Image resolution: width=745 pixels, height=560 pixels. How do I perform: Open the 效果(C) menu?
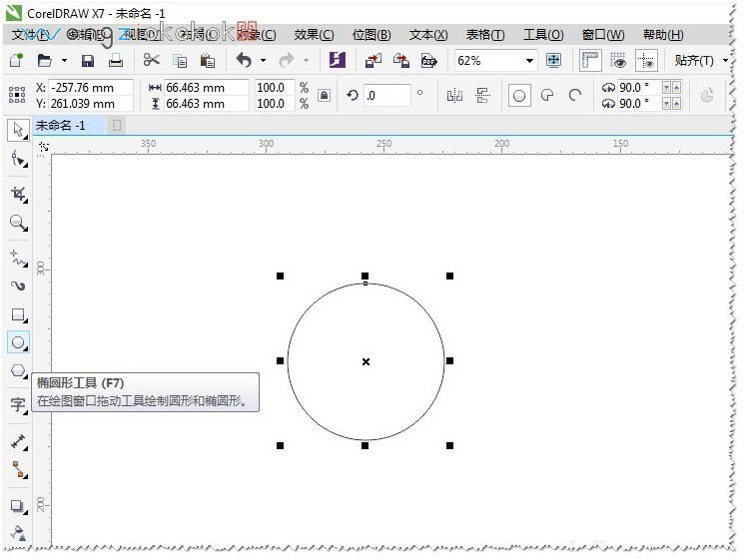pyautogui.click(x=314, y=35)
